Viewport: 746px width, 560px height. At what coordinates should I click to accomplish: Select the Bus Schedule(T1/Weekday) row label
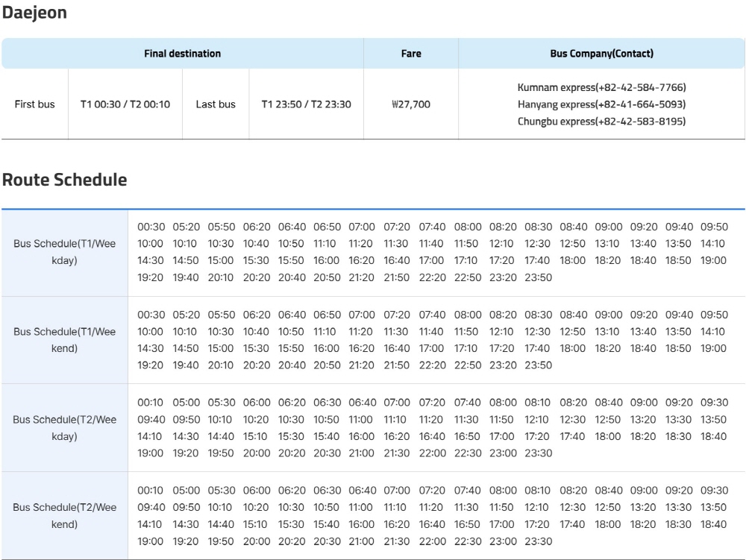click(x=63, y=253)
